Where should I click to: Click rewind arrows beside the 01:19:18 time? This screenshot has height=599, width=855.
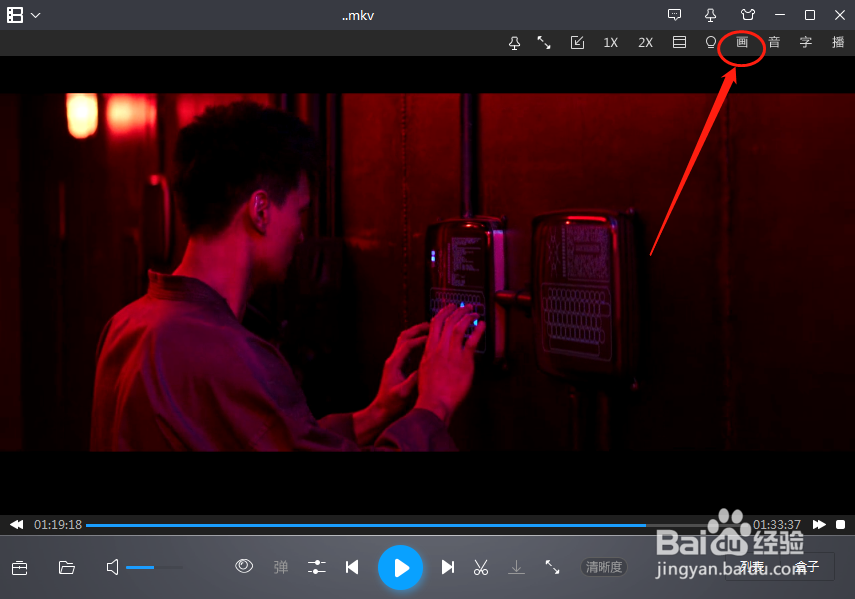pyautogui.click(x=17, y=524)
